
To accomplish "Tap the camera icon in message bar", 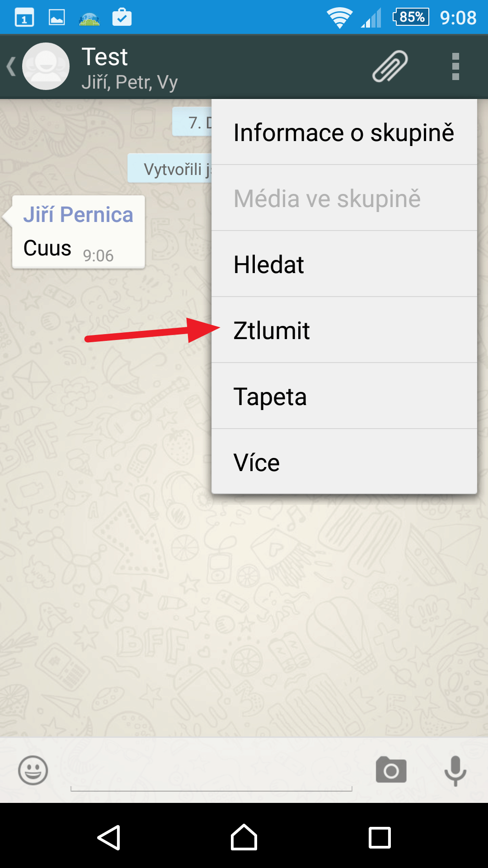I will click(x=391, y=769).
